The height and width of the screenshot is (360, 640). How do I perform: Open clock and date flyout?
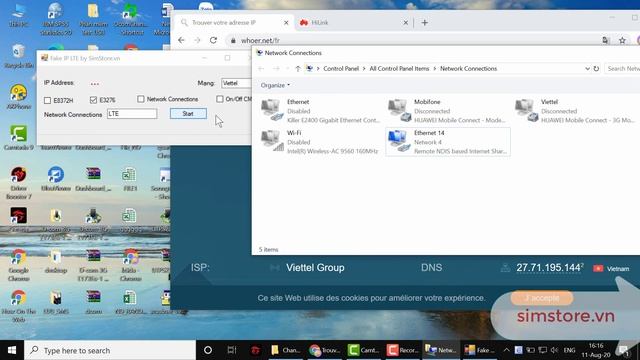click(596, 350)
